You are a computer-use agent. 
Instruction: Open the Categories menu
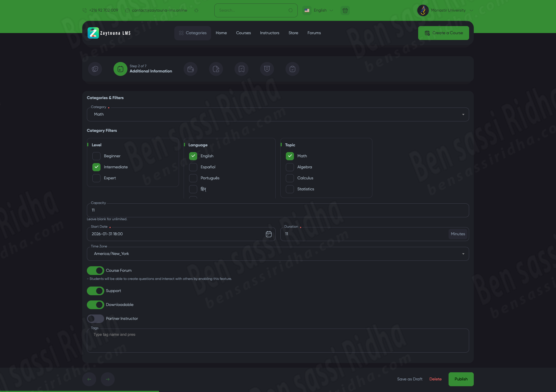pos(193,33)
